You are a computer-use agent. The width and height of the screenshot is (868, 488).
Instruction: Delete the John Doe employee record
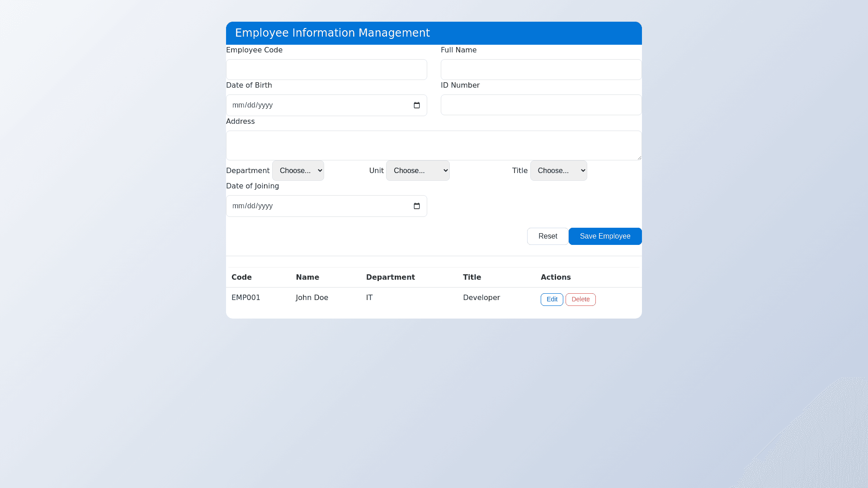coord(580,300)
